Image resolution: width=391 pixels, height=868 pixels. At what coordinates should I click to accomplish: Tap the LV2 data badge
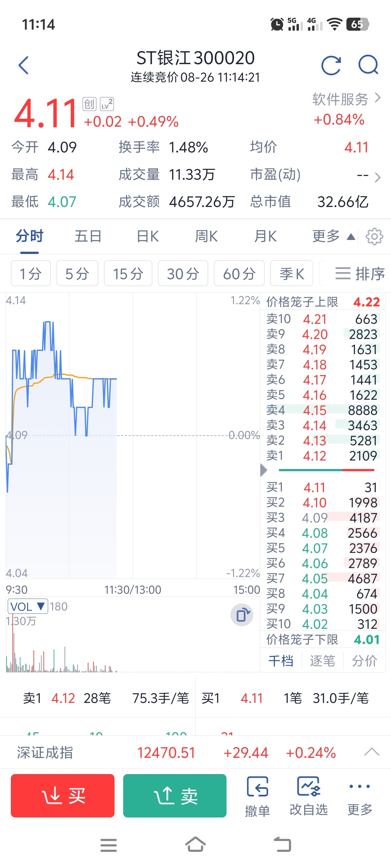[x=107, y=104]
